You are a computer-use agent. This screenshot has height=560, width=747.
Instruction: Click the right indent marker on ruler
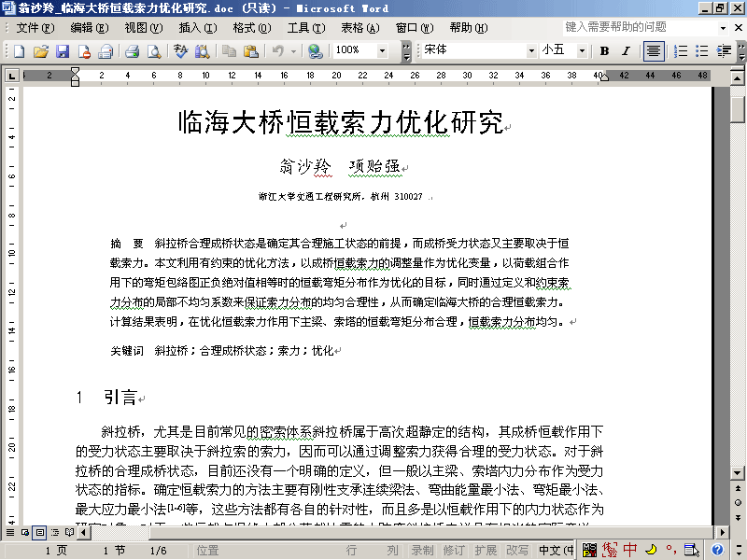point(604,77)
